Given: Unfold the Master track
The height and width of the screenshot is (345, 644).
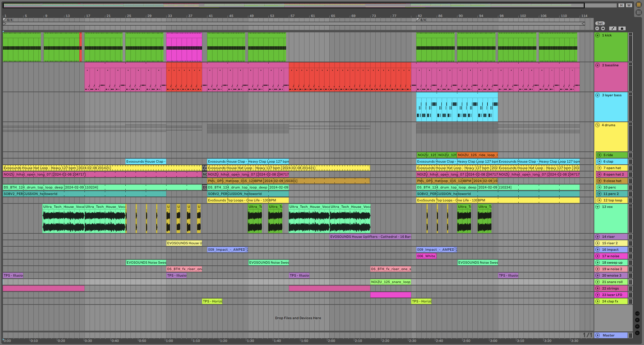Looking at the screenshot, I should coord(598,335).
